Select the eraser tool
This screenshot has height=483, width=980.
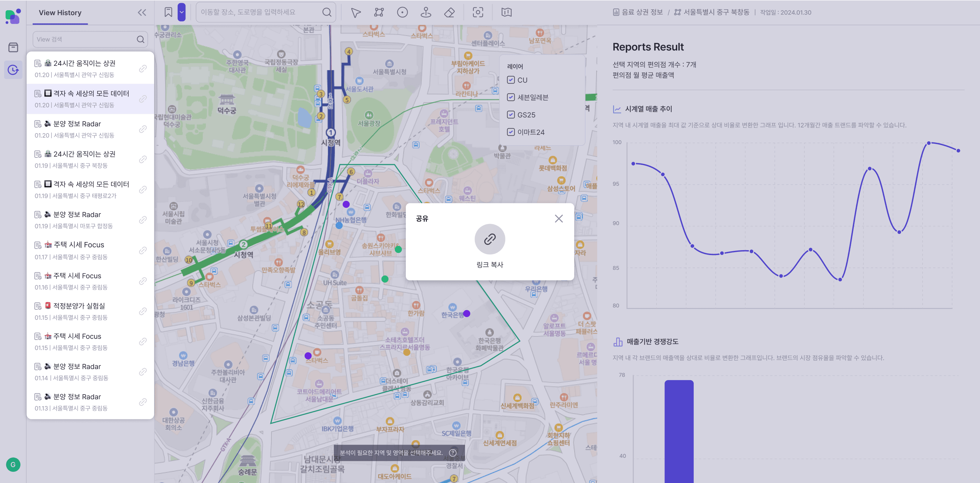(449, 13)
